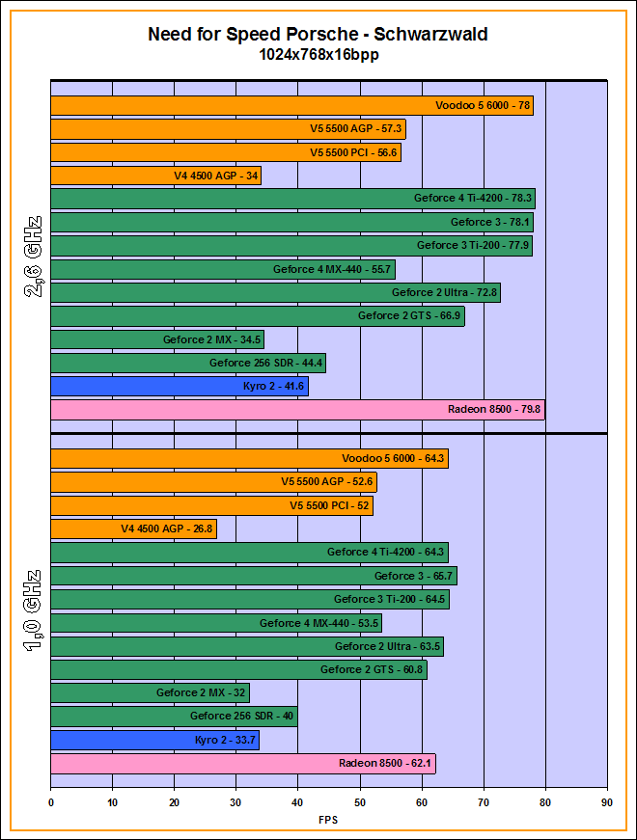Click the chart title Need for Speed Porsche
This screenshot has height=840, width=637.
coord(318,35)
